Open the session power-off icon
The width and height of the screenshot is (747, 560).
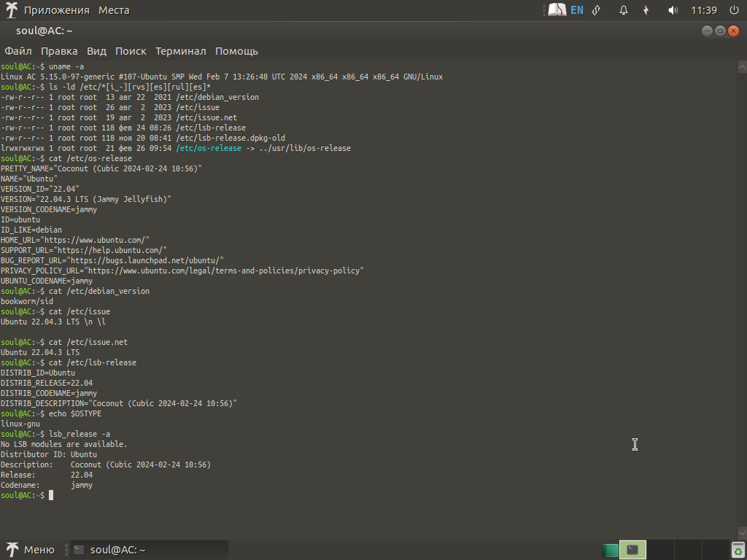click(734, 10)
